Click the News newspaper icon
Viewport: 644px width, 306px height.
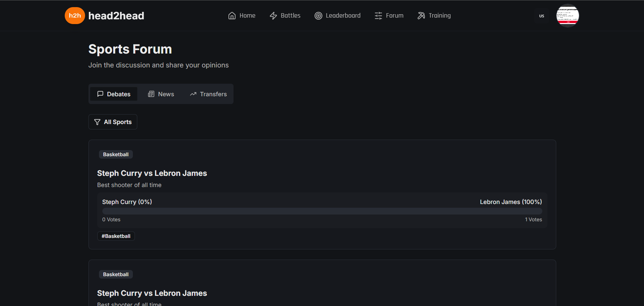pos(151,94)
